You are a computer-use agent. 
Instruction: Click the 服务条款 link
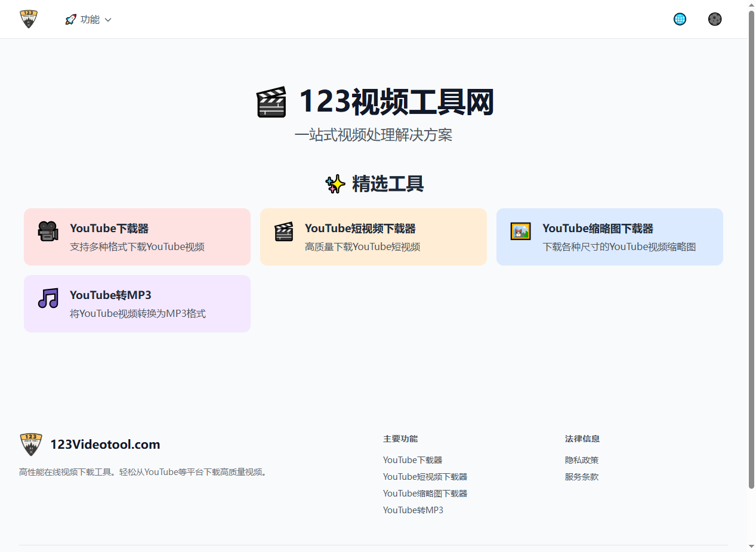pos(581,476)
